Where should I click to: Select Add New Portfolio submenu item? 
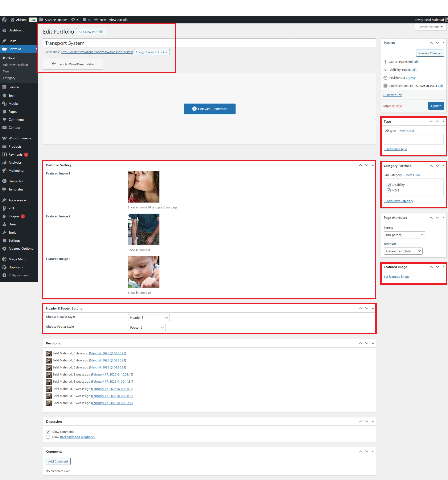(15, 65)
